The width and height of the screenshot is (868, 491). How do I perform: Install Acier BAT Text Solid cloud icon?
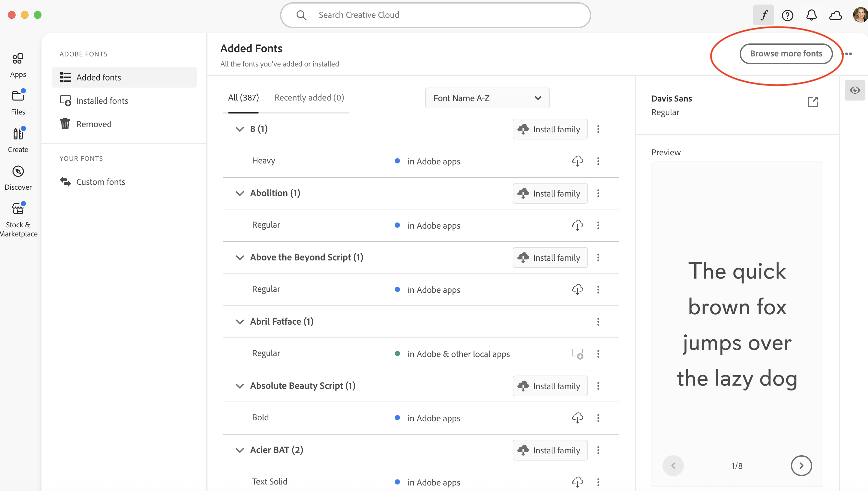[577, 482]
